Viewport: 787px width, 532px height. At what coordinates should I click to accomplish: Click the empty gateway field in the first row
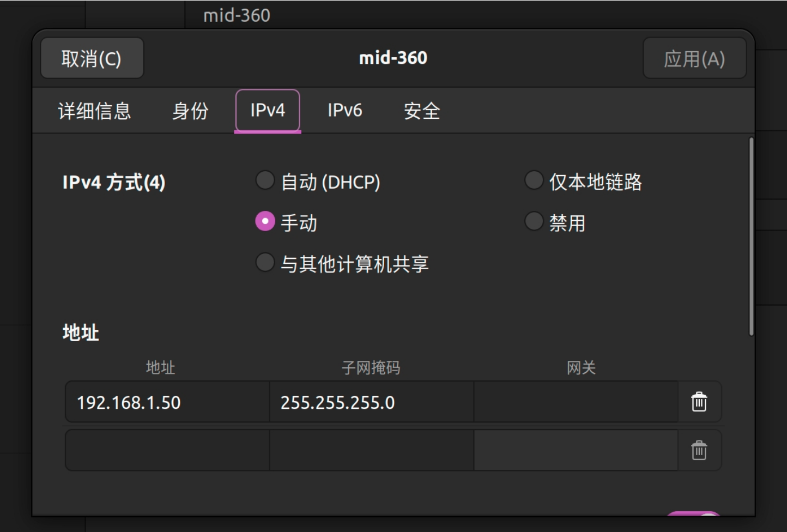[575, 402]
